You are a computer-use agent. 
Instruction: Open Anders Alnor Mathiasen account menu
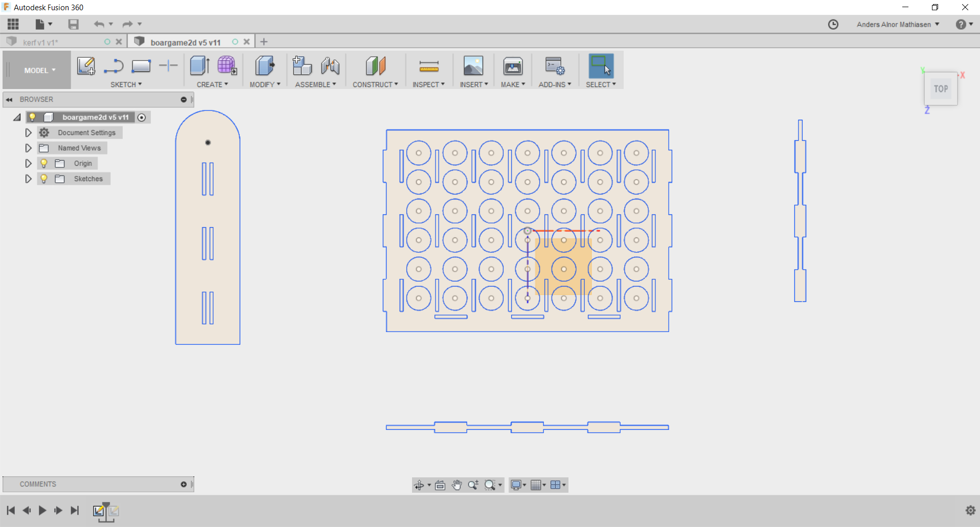click(898, 25)
